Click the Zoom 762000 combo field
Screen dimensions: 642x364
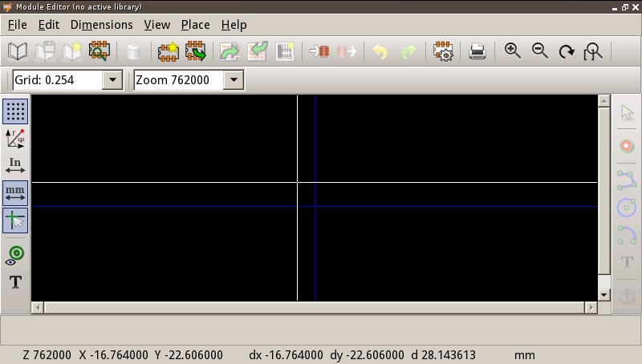[x=189, y=79]
